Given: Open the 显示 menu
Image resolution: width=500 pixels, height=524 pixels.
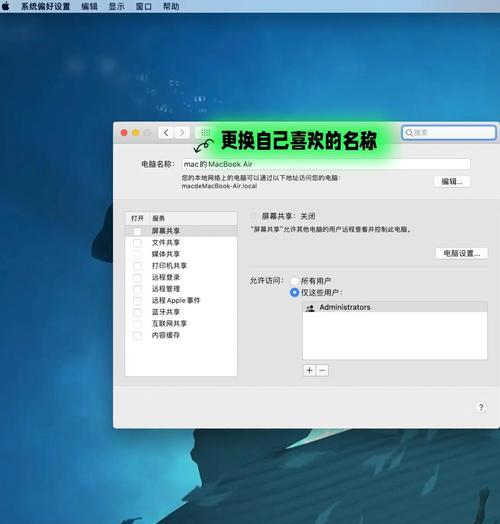Looking at the screenshot, I should (116, 6).
